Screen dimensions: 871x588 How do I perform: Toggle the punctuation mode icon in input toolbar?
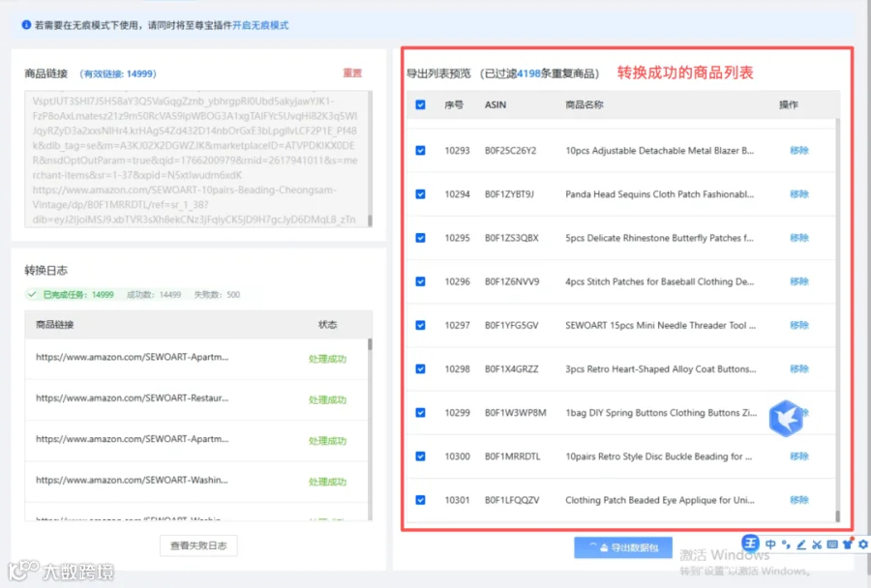(786, 544)
